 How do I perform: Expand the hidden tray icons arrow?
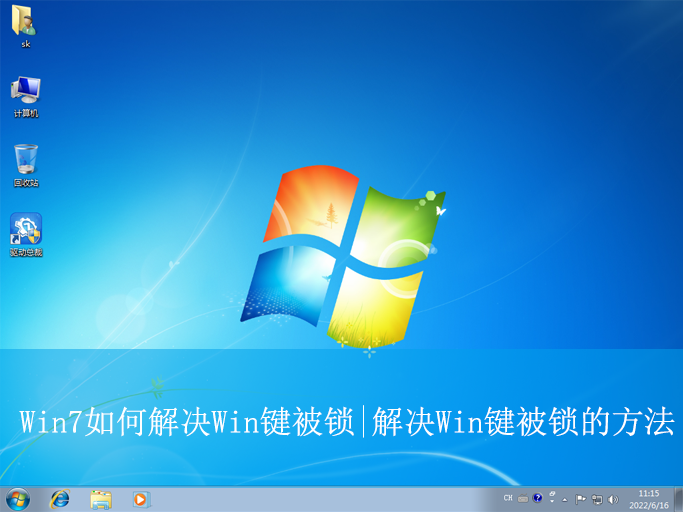click(565, 498)
